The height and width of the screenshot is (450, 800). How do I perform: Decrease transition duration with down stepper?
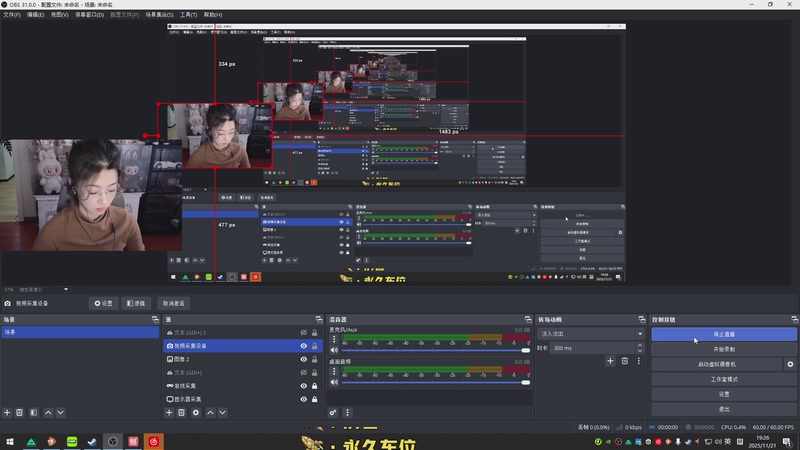640,351
